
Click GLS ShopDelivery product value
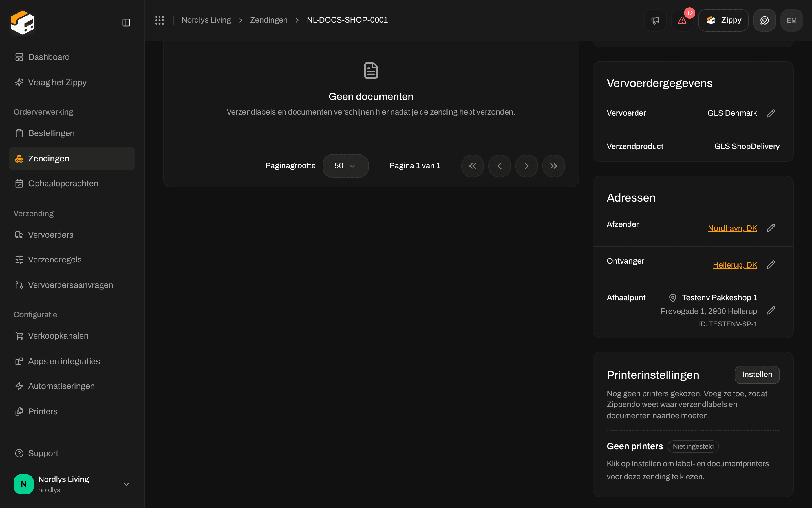(747, 146)
